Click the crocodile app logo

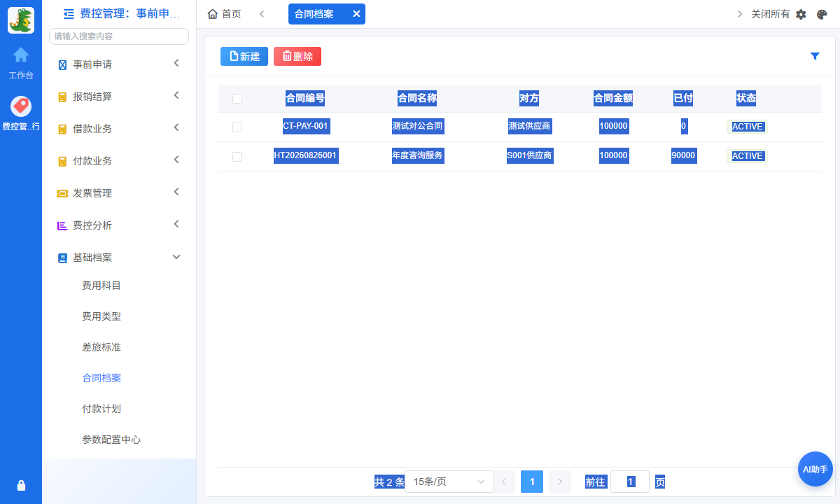tap(21, 20)
